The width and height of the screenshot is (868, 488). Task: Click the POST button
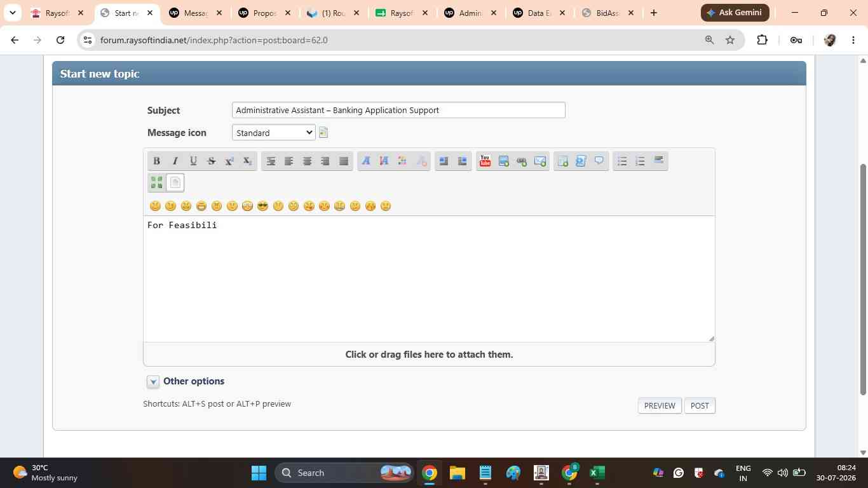(700, 405)
